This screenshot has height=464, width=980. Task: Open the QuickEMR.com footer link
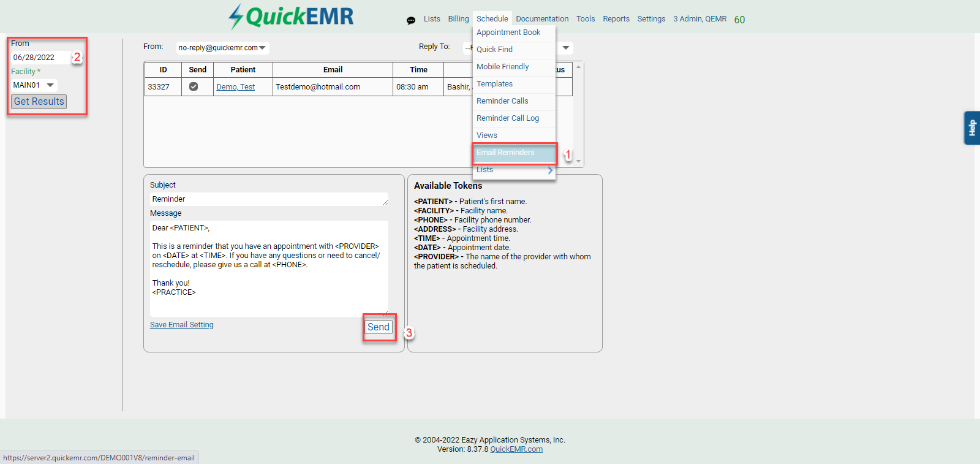tap(516, 449)
